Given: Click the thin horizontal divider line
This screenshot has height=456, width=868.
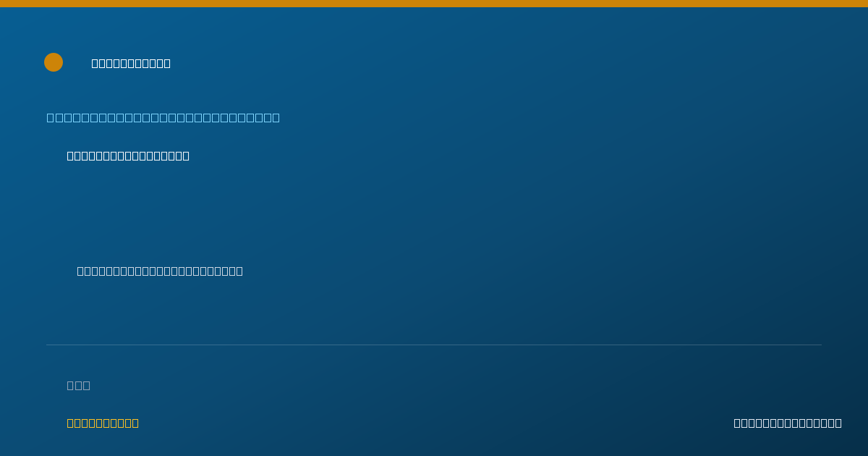Looking at the screenshot, I should (434, 345).
